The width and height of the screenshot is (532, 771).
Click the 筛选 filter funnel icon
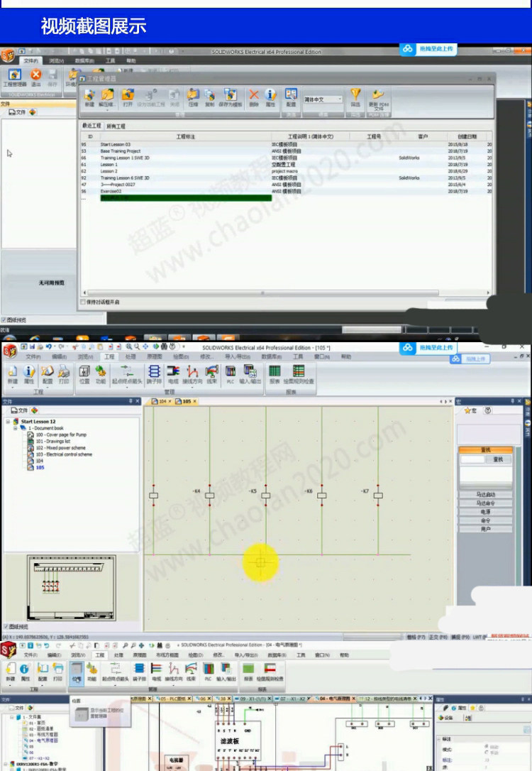tap(355, 97)
